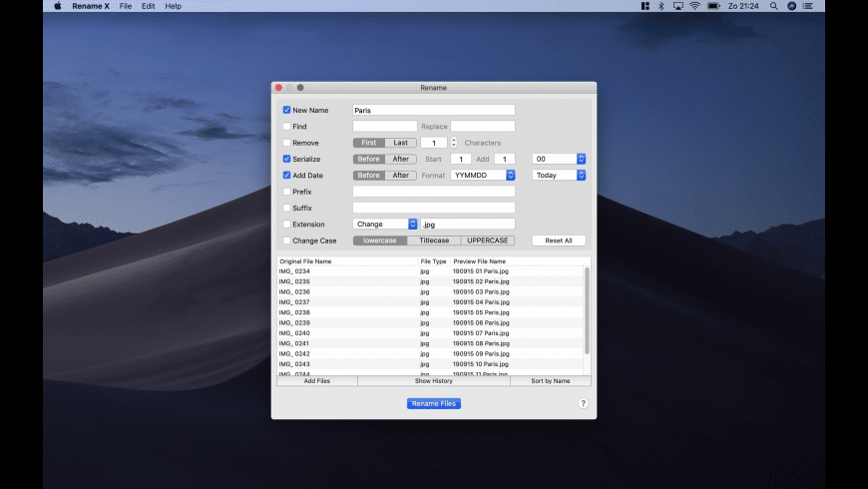868x489 pixels.
Task: Choose Titlecase case option
Action: click(x=434, y=241)
